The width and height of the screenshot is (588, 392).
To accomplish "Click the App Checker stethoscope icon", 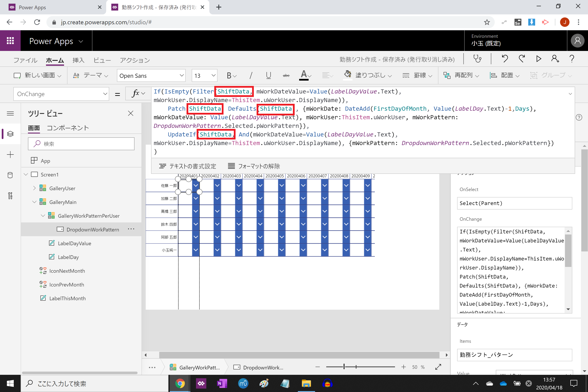I will pos(477,59).
